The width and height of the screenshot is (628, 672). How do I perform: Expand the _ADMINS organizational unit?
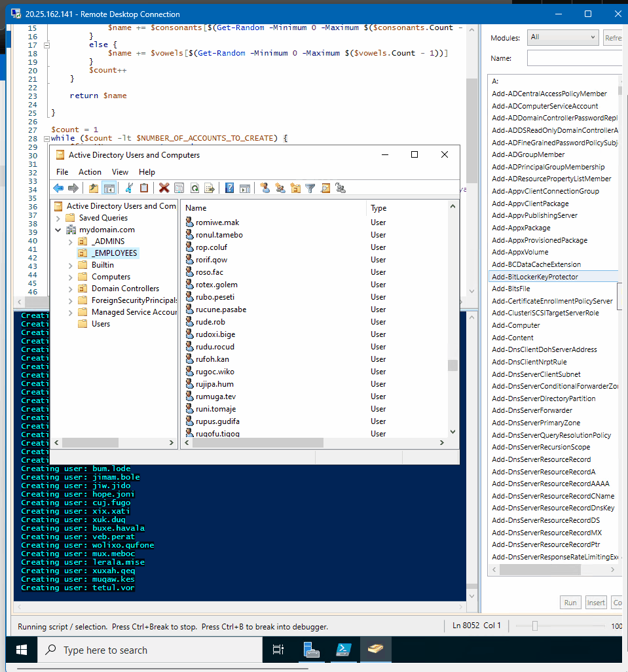(x=70, y=241)
